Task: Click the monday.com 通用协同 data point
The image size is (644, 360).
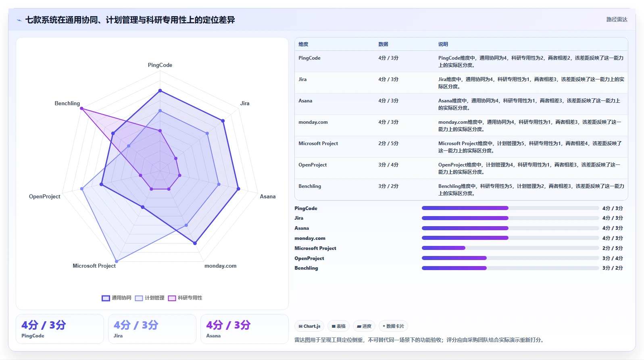Action: [195, 243]
